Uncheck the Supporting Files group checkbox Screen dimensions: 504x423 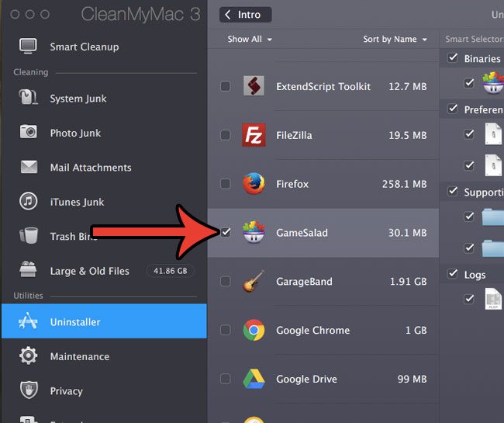(453, 192)
